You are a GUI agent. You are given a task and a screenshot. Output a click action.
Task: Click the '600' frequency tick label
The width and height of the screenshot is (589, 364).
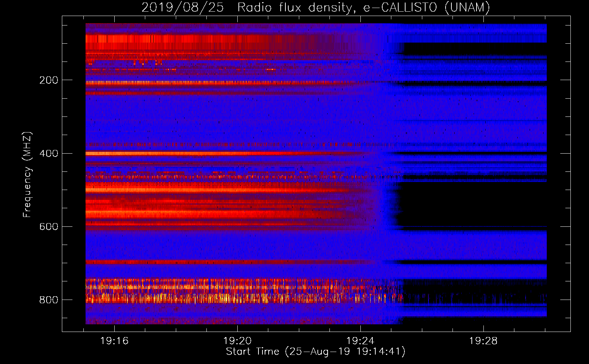pyautogui.click(x=48, y=227)
